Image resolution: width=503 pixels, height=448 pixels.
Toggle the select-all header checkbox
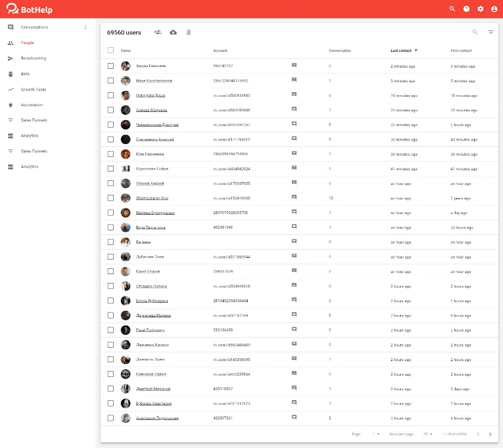[111, 50]
